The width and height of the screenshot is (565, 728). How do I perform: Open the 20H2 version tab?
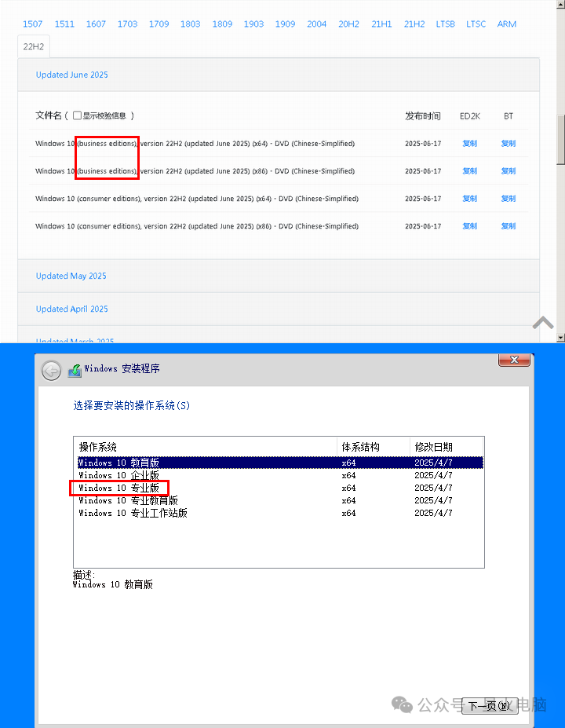pyautogui.click(x=349, y=24)
